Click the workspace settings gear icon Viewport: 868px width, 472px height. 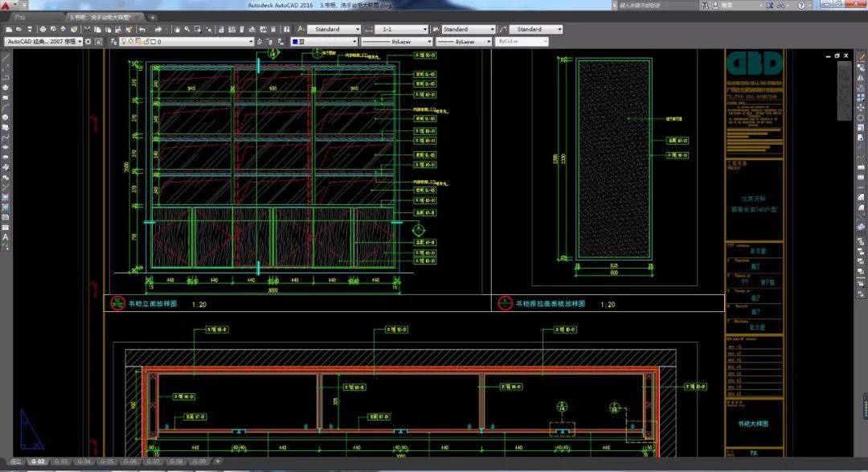(89, 41)
